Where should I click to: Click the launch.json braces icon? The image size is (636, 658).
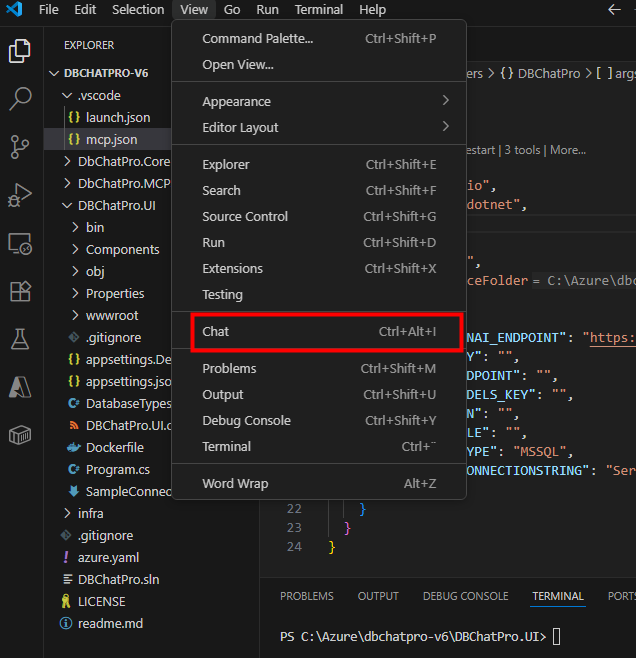pyautogui.click(x=74, y=117)
